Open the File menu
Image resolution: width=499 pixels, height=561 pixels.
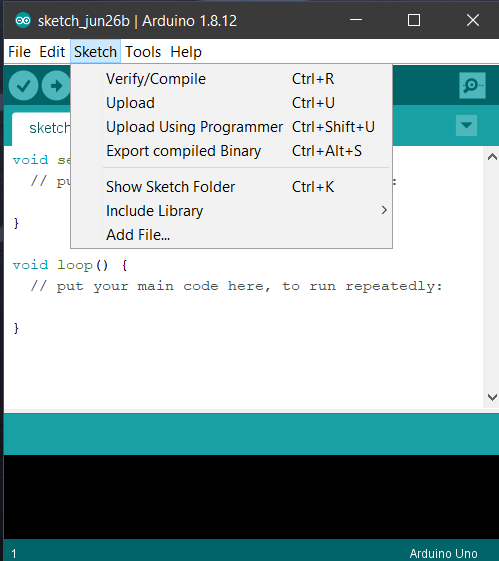[x=19, y=52]
